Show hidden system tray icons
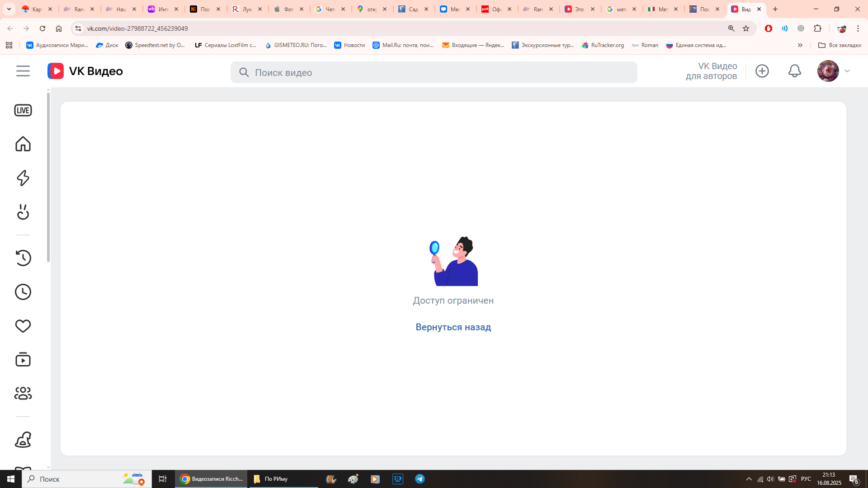 pos(749,479)
